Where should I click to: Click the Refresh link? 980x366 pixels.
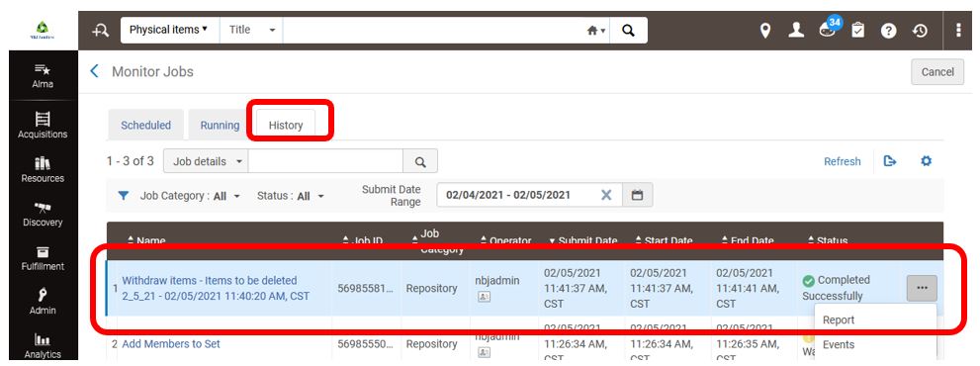coord(842,161)
